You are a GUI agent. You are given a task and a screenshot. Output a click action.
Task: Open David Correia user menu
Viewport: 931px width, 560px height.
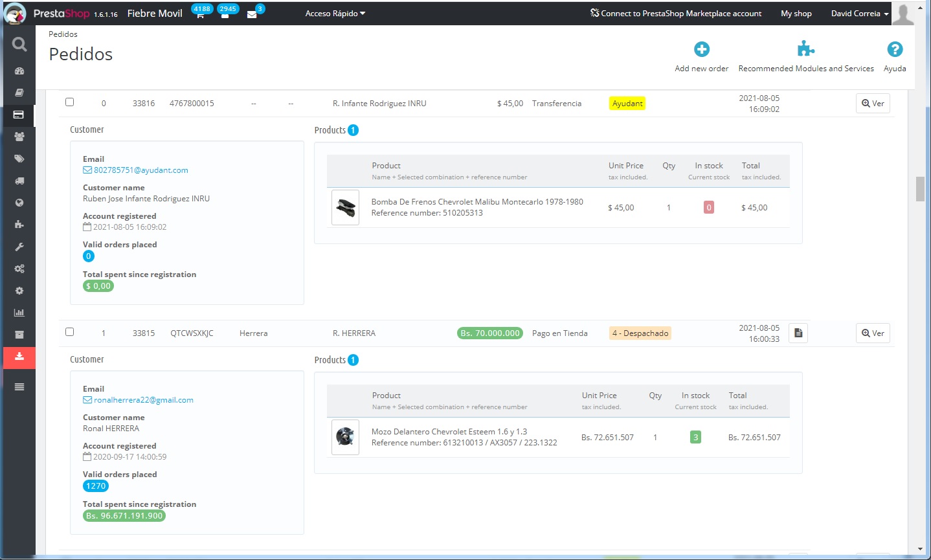point(859,14)
